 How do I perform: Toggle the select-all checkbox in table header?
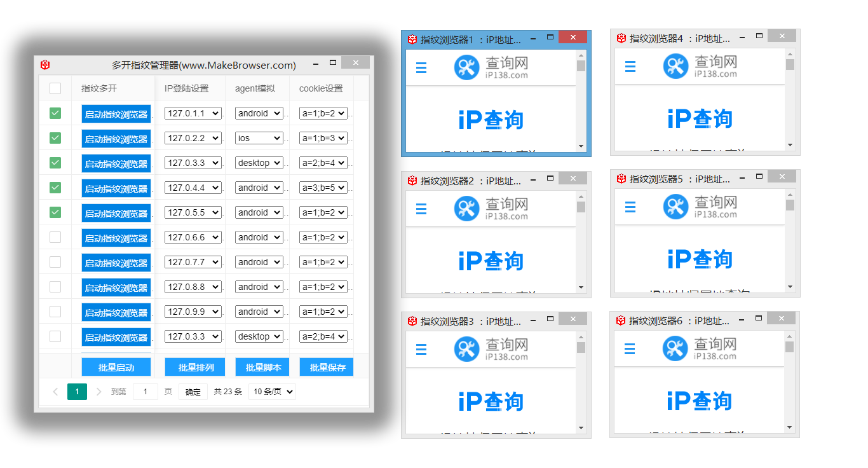[55, 88]
